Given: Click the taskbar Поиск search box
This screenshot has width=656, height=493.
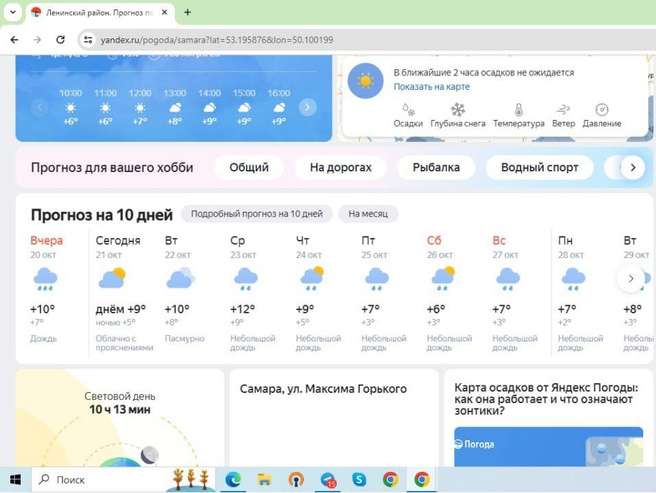Looking at the screenshot, I should pyautogui.click(x=123, y=480).
